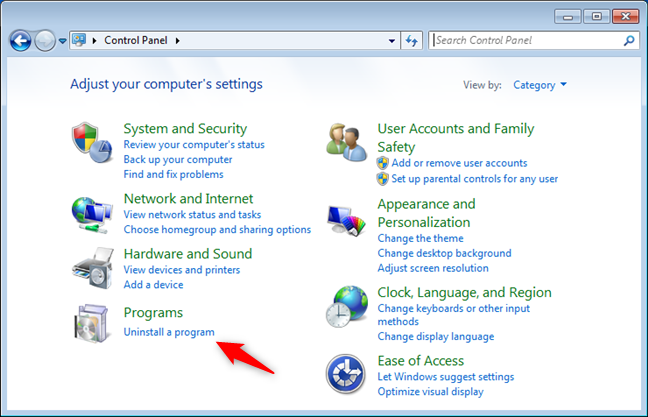Click the Back navigation arrow

pyautogui.click(x=20, y=41)
